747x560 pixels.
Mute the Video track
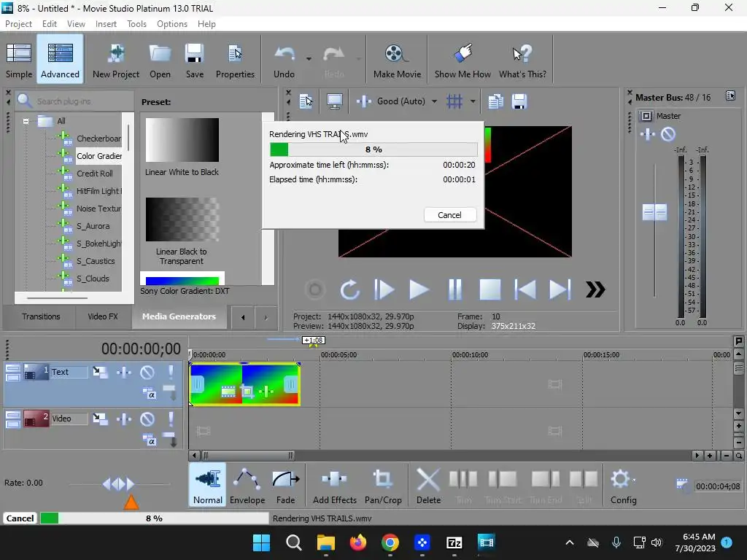coord(147,419)
